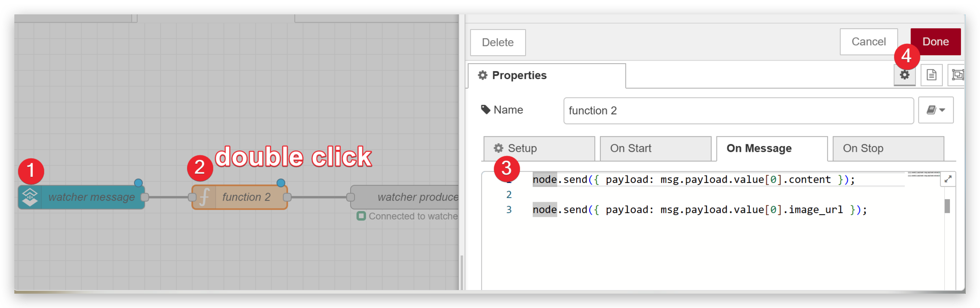Click the Done button
The width and height of the screenshot is (980, 308).
(x=935, y=42)
